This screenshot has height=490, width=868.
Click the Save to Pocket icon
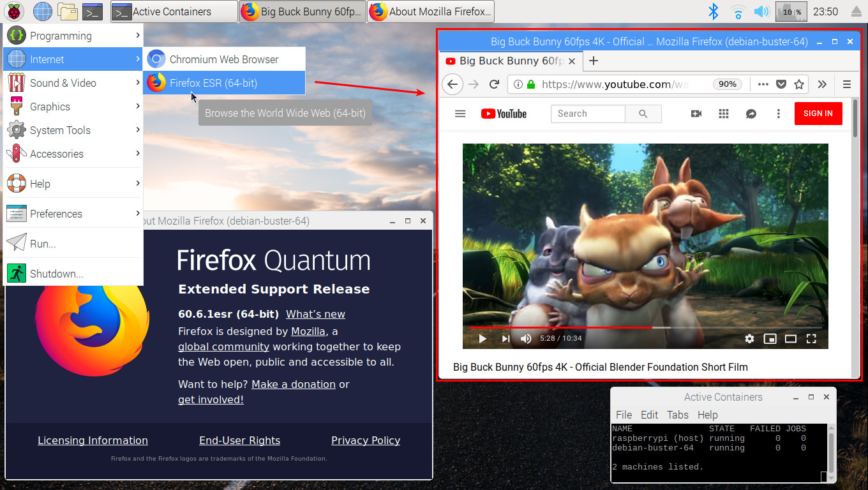[x=781, y=84]
